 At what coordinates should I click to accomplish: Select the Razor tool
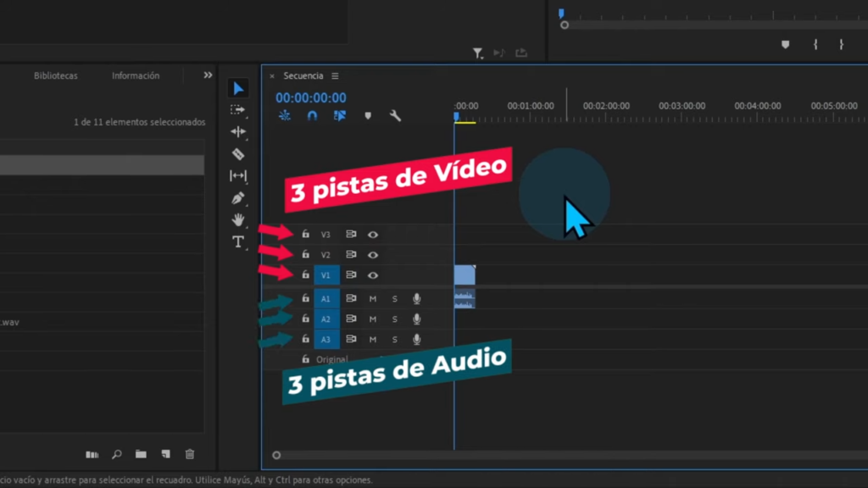pyautogui.click(x=238, y=154)
